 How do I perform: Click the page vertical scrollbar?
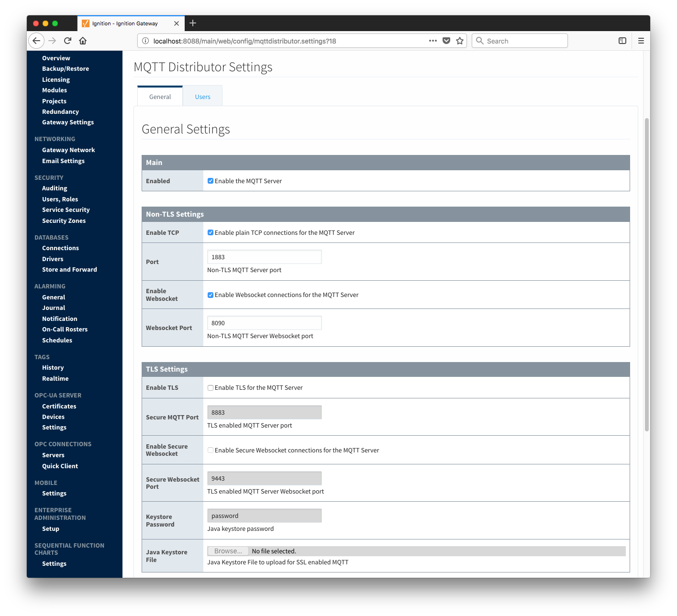[x=647, y=275]
